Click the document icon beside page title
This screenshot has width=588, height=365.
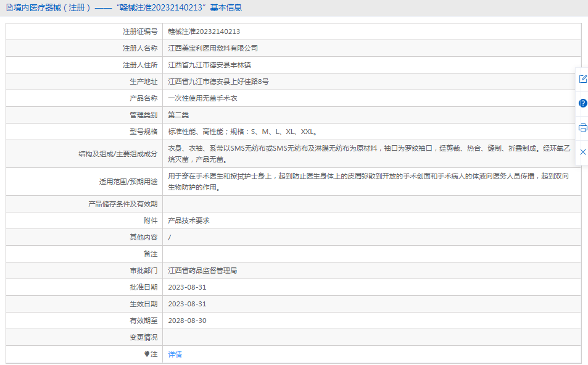click(9, 7)
